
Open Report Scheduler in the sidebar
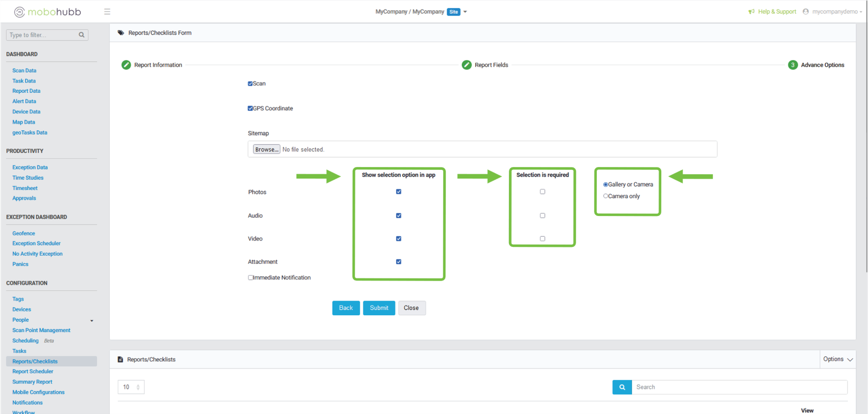click(33, 372)
